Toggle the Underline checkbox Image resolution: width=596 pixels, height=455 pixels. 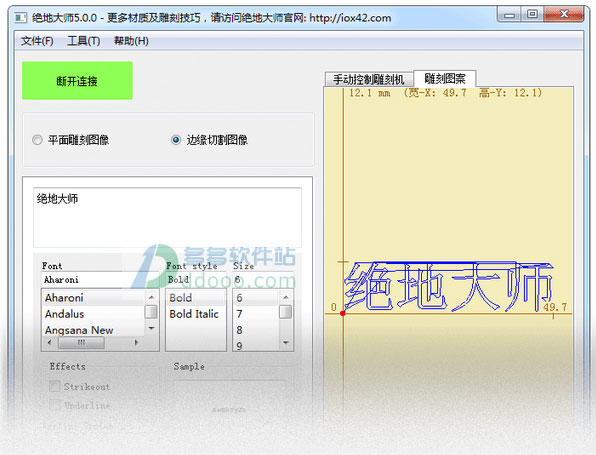tap(55, 404)
